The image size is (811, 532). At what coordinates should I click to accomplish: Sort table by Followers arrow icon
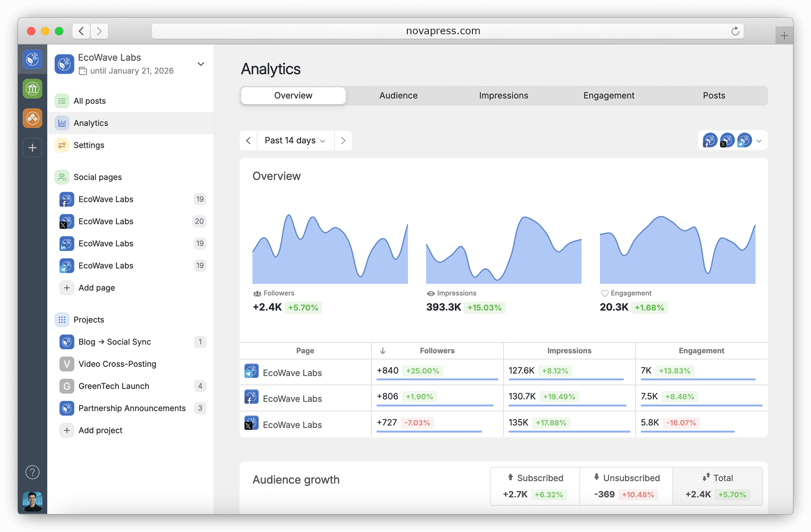tap(383, 351)
